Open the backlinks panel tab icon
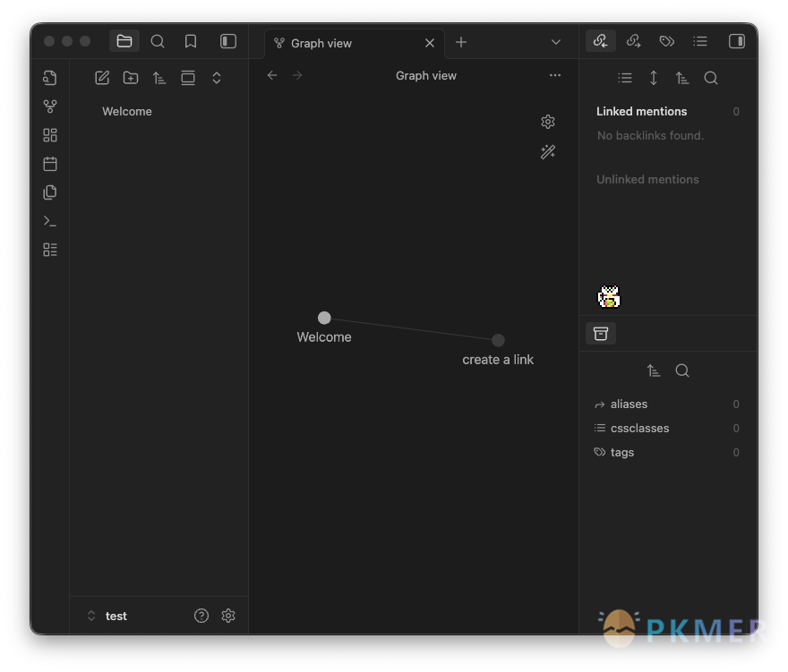 tap(601, 40)
